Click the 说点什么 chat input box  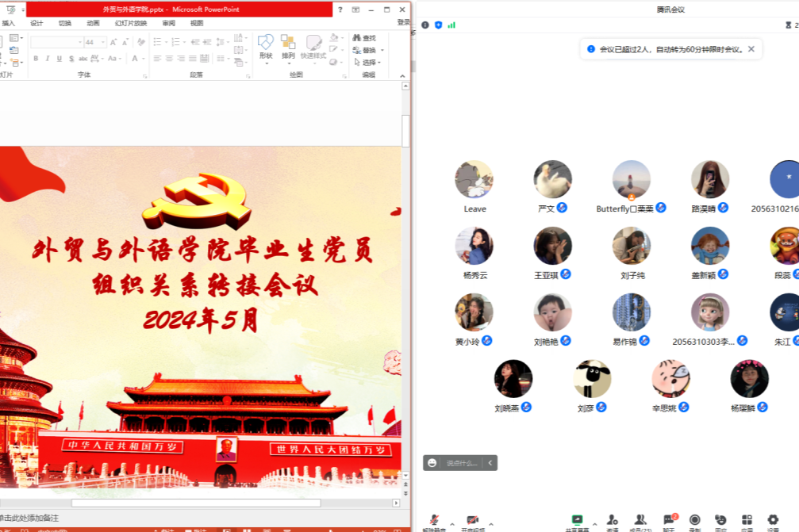[x=461, y=463]
